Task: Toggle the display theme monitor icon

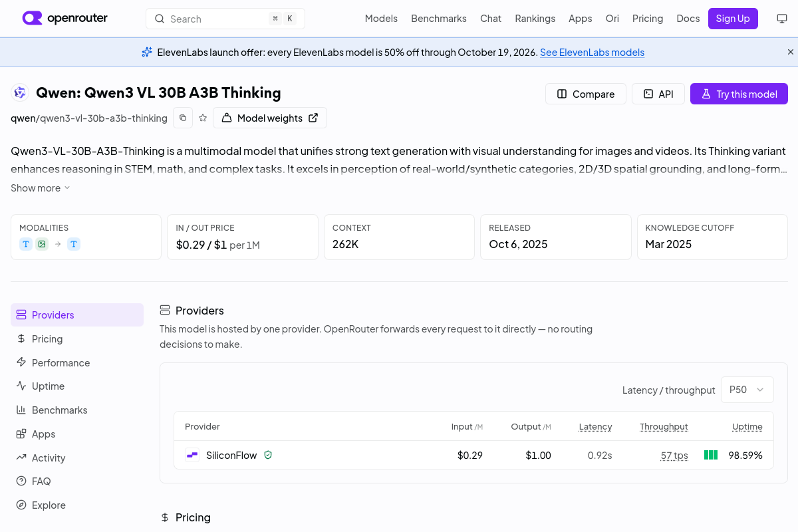Action: [x=782, y=19]
